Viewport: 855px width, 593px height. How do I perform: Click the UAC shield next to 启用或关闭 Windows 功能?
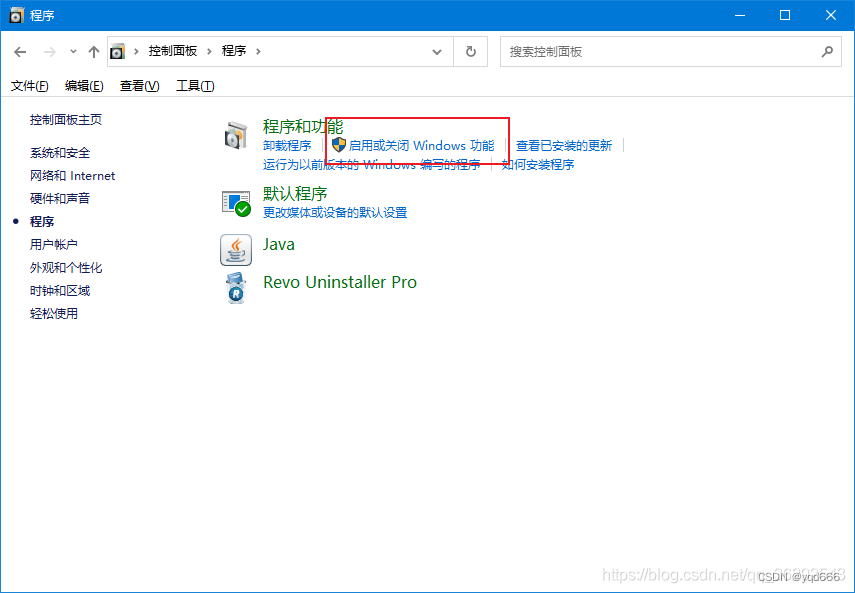tap(340, 144)
